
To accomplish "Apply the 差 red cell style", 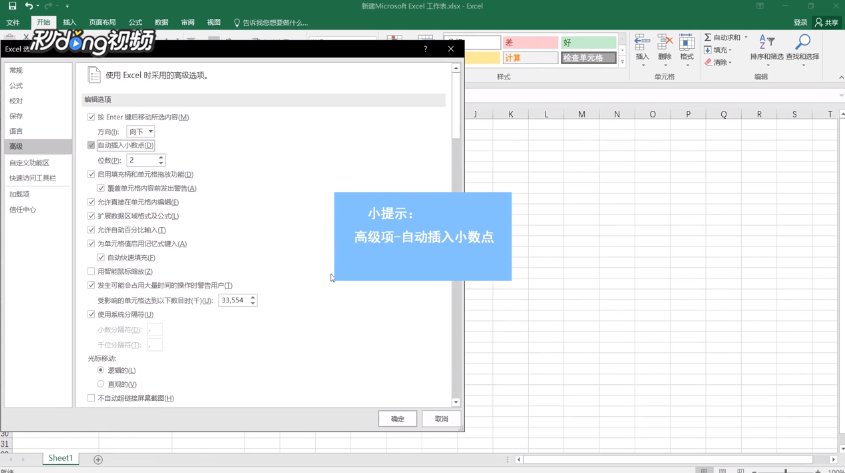I will 530,43.
